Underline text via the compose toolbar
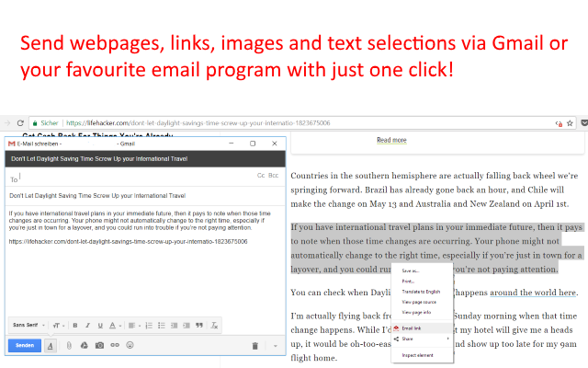 click(x=100, y=326)
